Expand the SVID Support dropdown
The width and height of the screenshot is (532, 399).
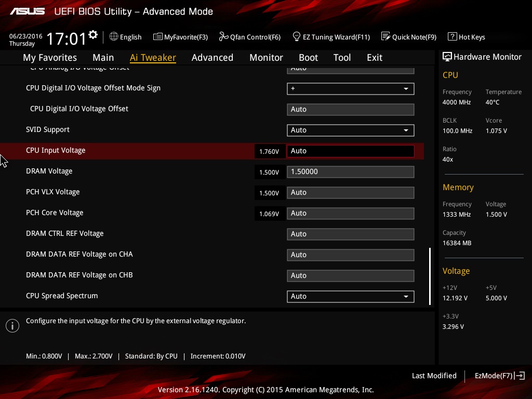click(351, 130)
